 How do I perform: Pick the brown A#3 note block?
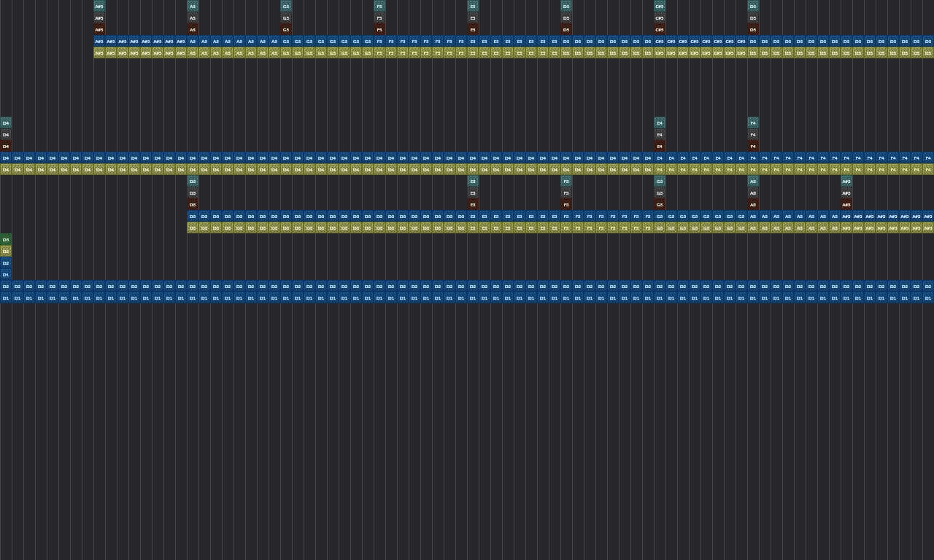(x=846, y=204)
